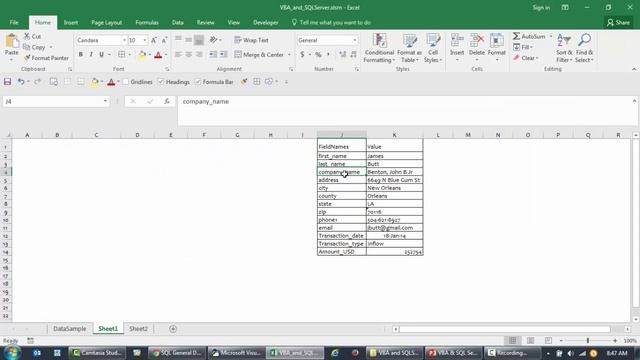The height and width of the screenshot is (360, 640).
Task: Open Camtasia Studio from the taskbar
Action: coord(97,353)
